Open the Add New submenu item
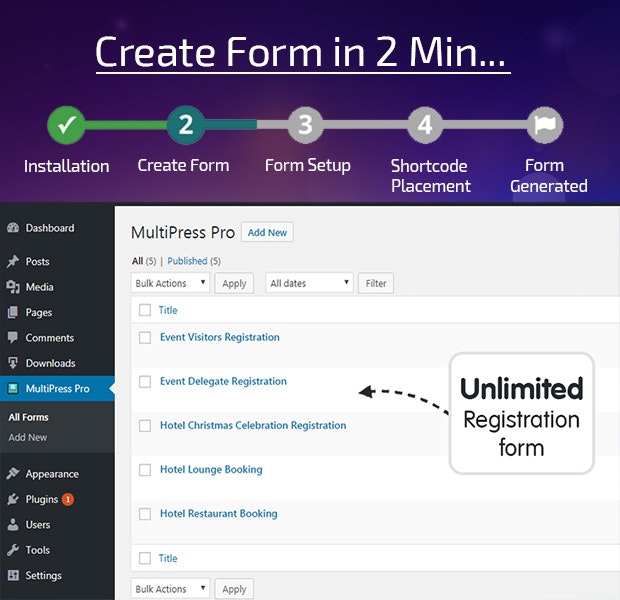Screen dimensions: 620x600 [28, 437]
